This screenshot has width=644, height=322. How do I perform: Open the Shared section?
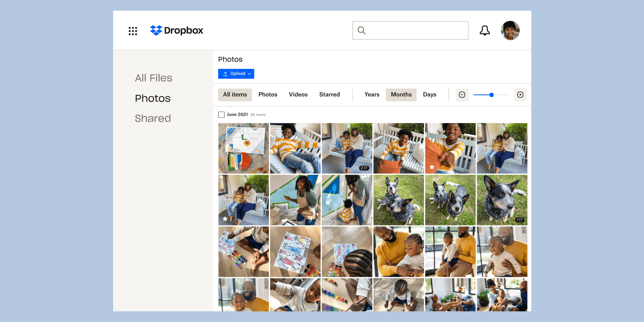(153, 118)
